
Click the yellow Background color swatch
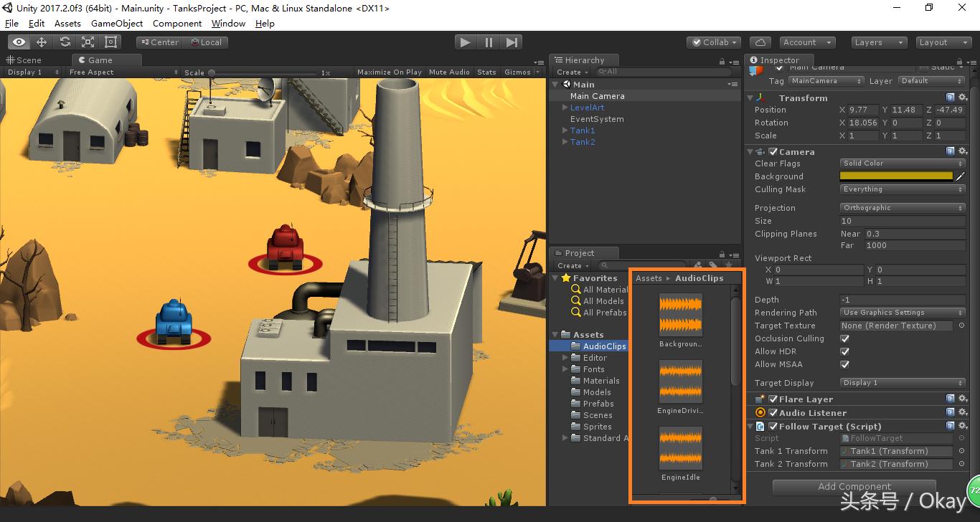click(x=897, y=176)
